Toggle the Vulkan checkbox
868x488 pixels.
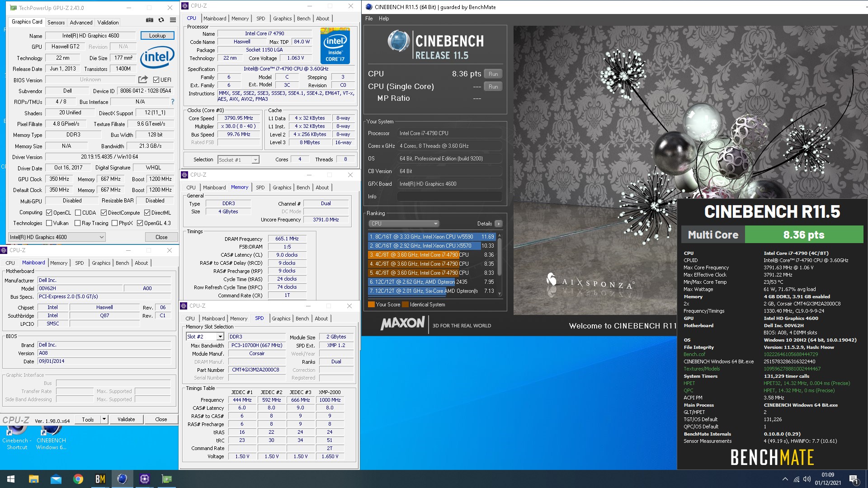(49, 223)
